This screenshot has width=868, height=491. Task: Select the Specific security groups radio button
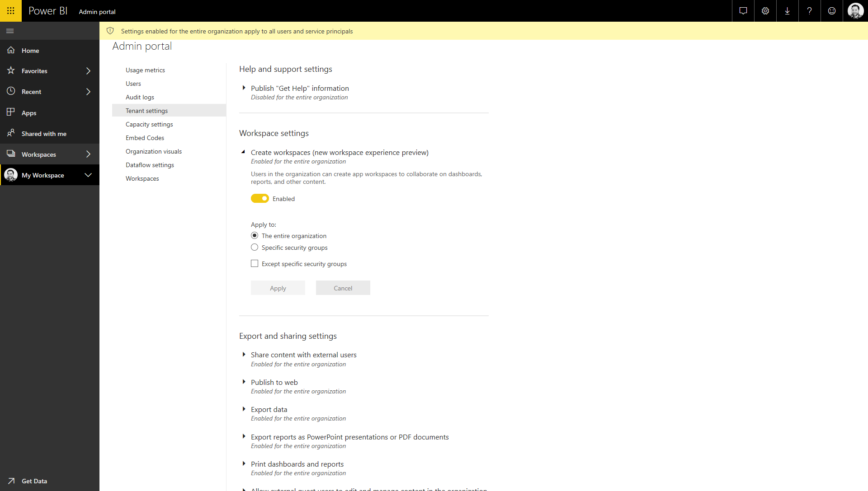click(x=255, y=247)
